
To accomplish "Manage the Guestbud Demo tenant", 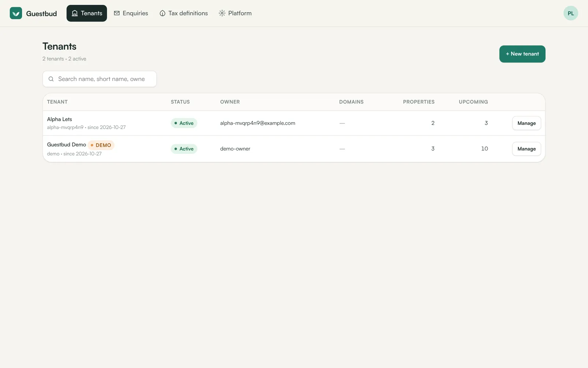I will 527,149.
